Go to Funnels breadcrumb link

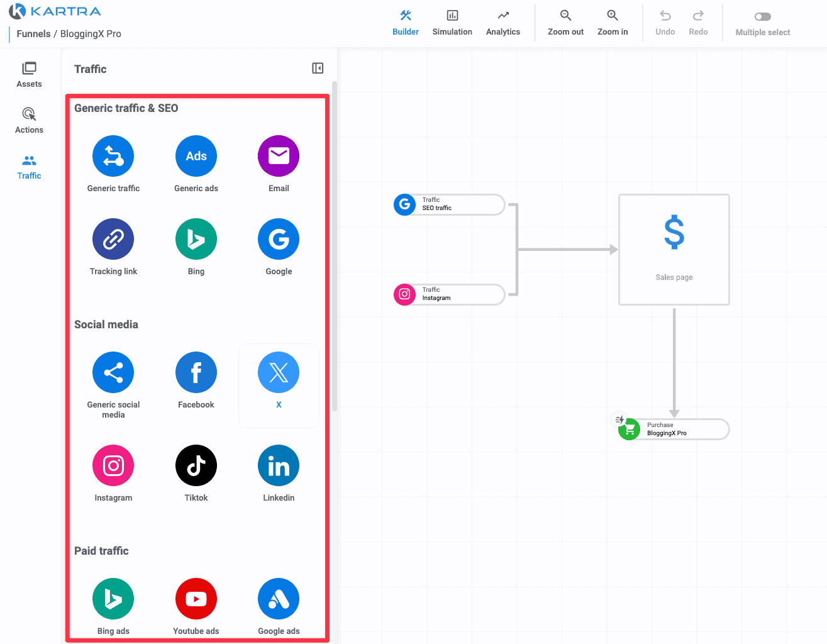[x=33, y=34]
